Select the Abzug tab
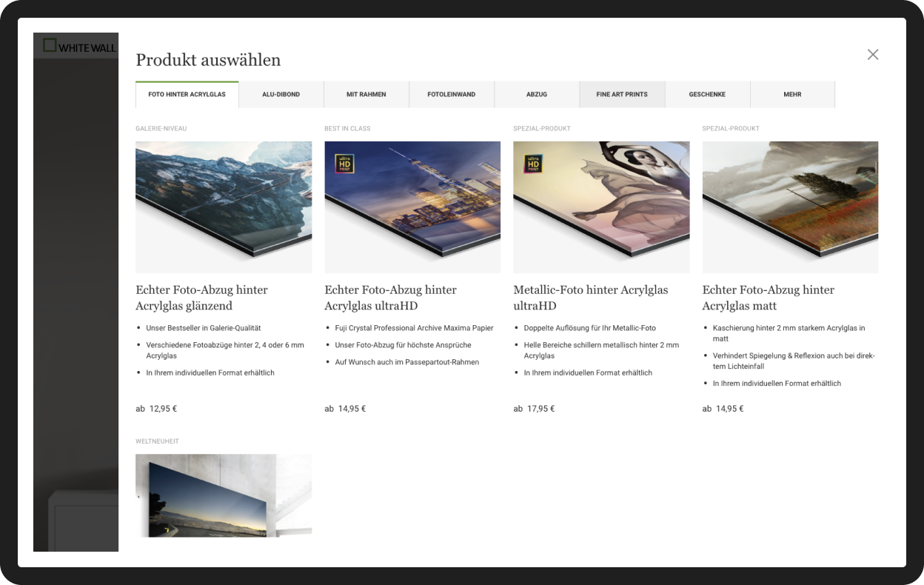 click(x=537, y=95)
